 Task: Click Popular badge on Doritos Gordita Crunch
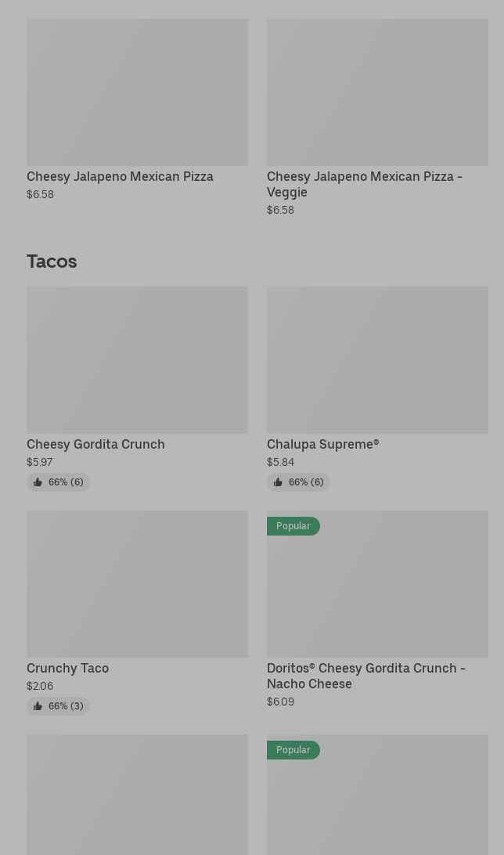point(293,526)
